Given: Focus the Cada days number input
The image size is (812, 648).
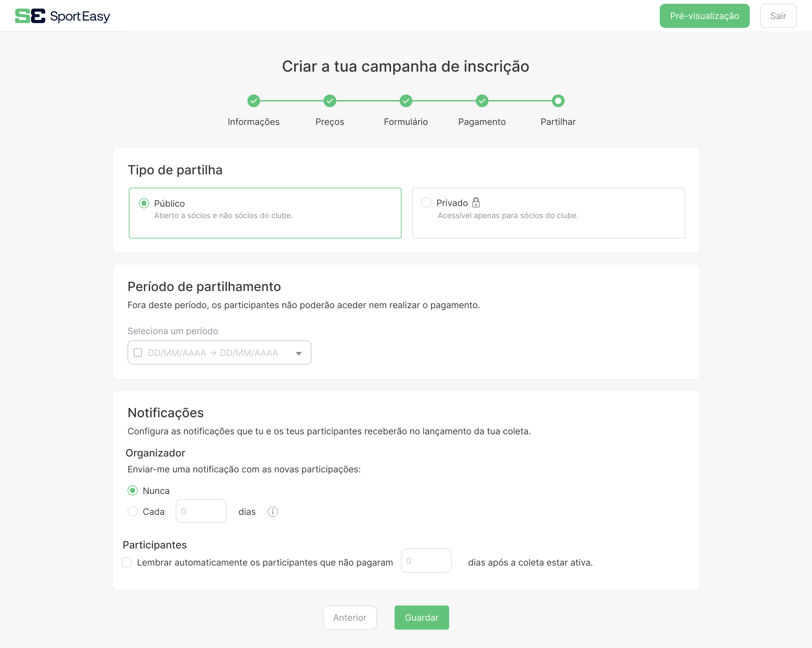Looking at the screenshot, I should pos(201,511).
